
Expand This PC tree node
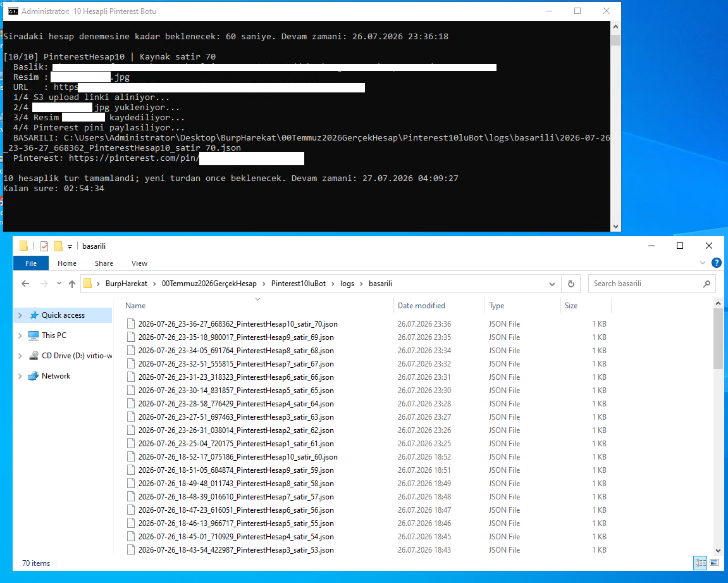(20, 335)
